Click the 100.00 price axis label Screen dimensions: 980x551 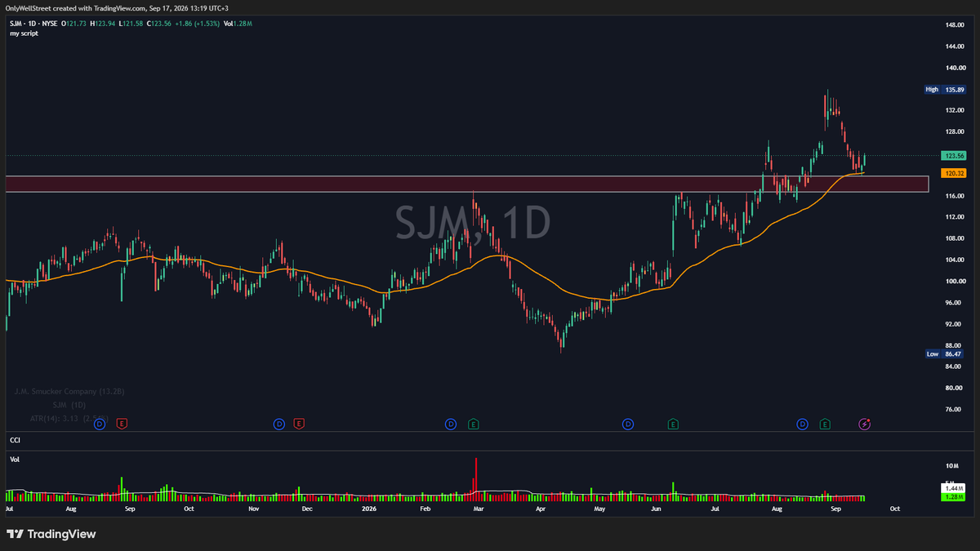pos(955,282)
